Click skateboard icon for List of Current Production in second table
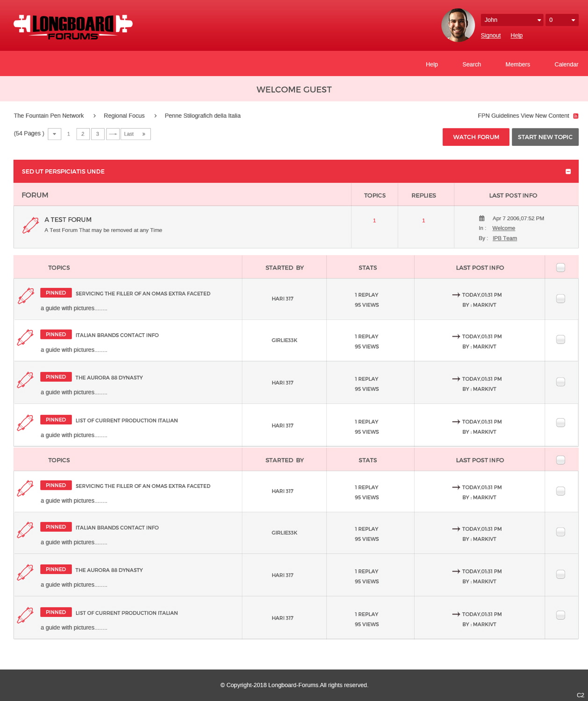 click(25, 615)
